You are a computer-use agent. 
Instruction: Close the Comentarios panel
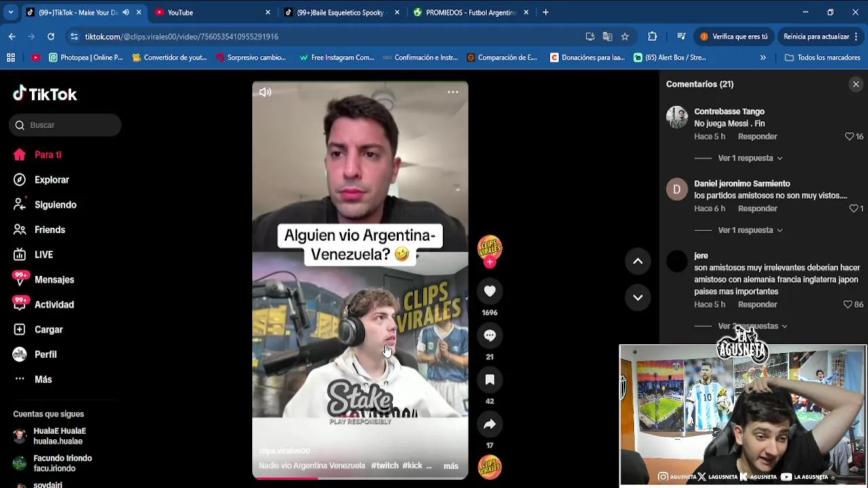(x=856, y=84)
